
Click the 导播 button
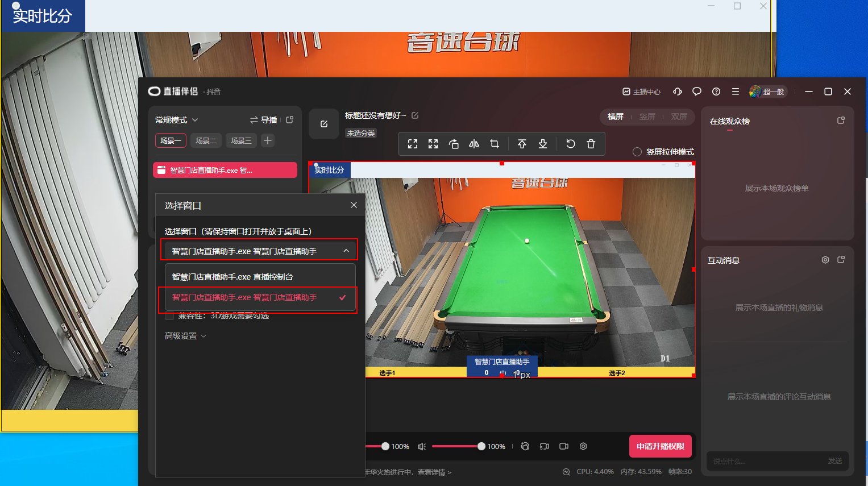[x=263, y=120]
